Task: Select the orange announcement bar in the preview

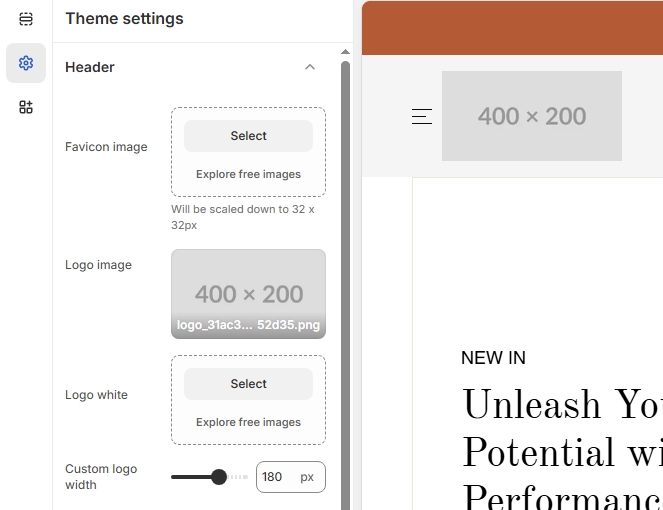Action: (x=512, y=27)
